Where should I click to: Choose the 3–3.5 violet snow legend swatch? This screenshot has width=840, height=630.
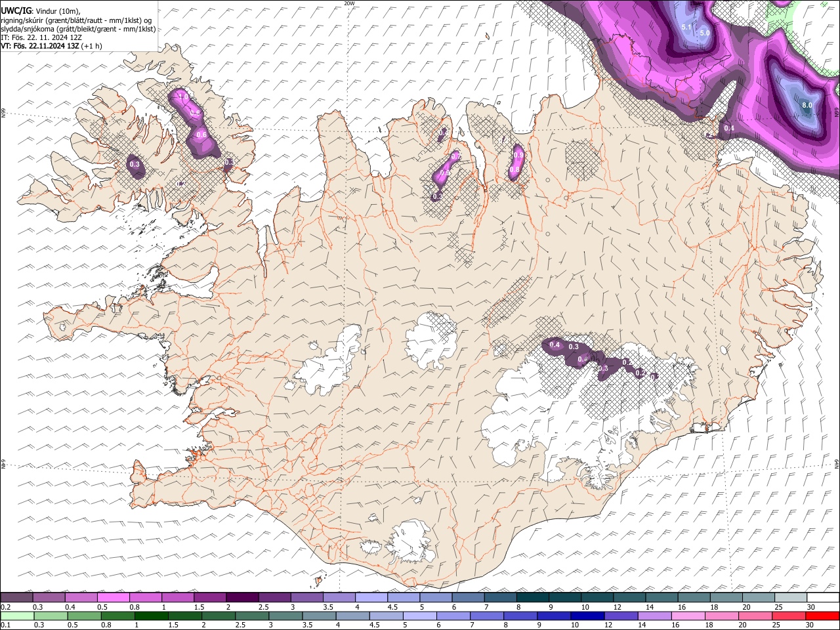coord(307,598)
